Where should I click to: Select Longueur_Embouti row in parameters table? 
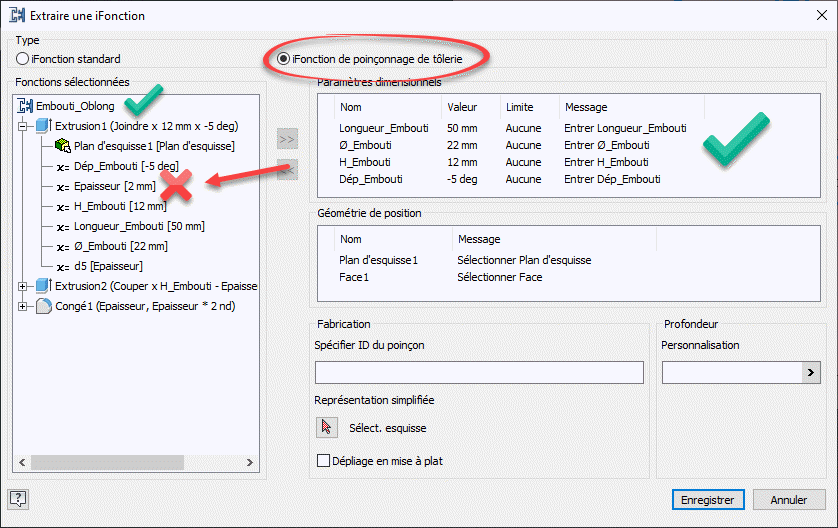tap(384, 128)
